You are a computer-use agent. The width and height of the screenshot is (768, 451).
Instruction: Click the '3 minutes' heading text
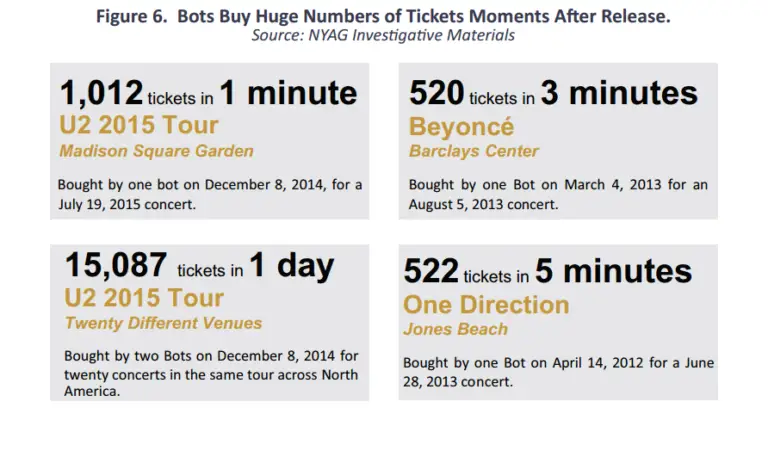[619, 93]
